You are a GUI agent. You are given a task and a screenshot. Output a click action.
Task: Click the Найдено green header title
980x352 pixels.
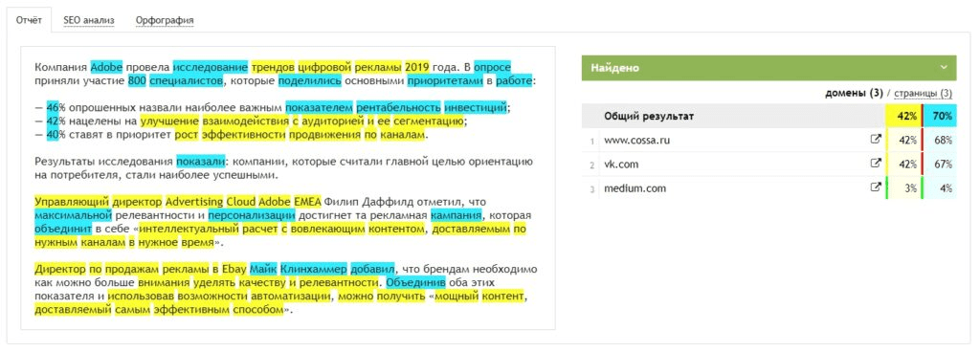(x=615, y=68)
